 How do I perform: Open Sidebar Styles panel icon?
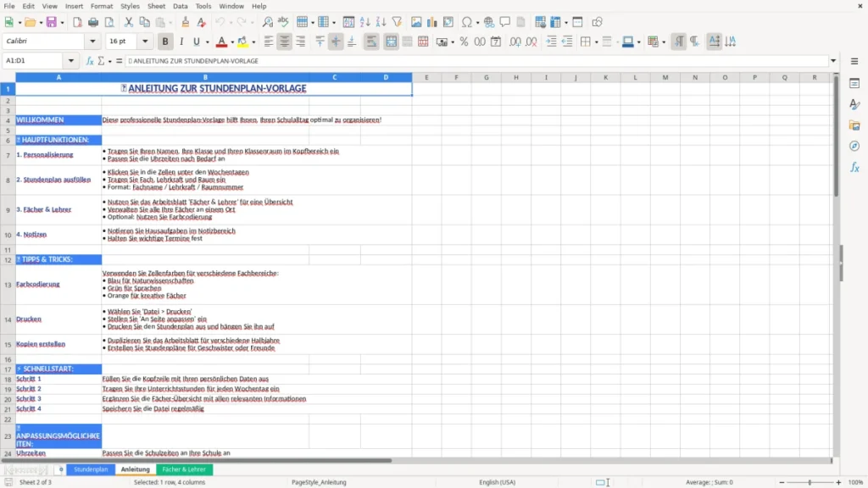coord(854,104)
